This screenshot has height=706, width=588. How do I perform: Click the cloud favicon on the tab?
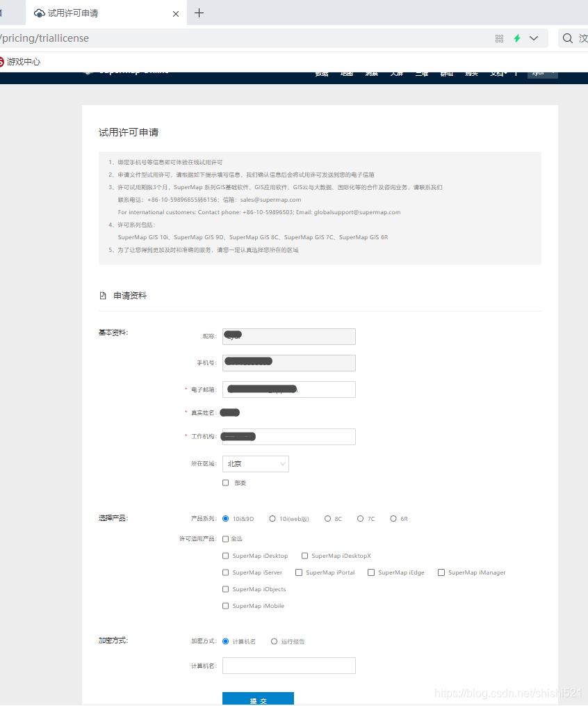40,13
